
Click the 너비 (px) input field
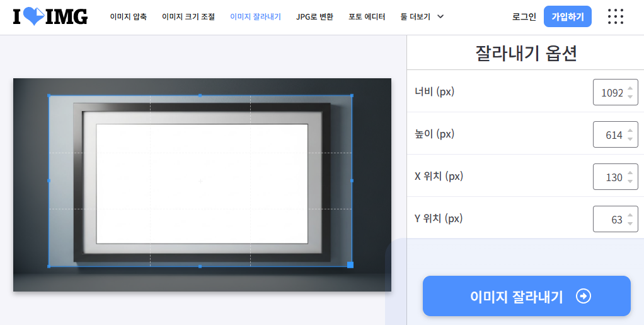[x=615, y=92]
